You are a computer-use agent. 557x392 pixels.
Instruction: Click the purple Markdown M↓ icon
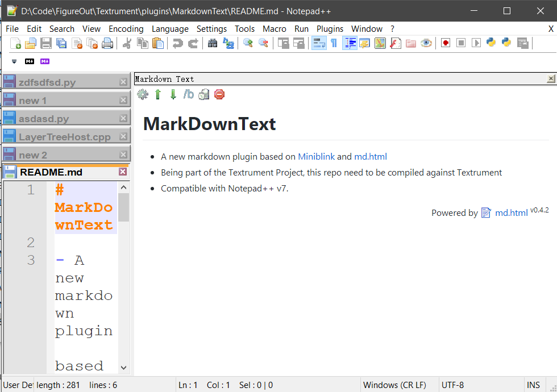pos(45,61)
